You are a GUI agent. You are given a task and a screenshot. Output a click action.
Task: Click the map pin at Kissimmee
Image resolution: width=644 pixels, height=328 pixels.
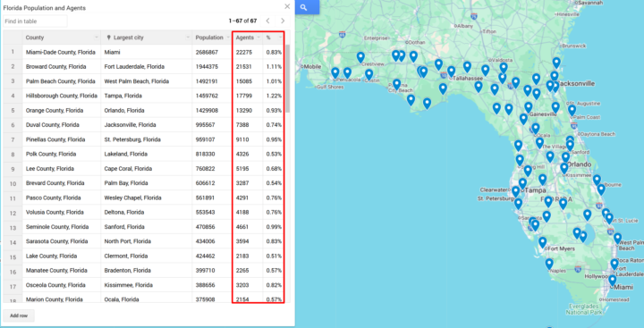[564, 168]
